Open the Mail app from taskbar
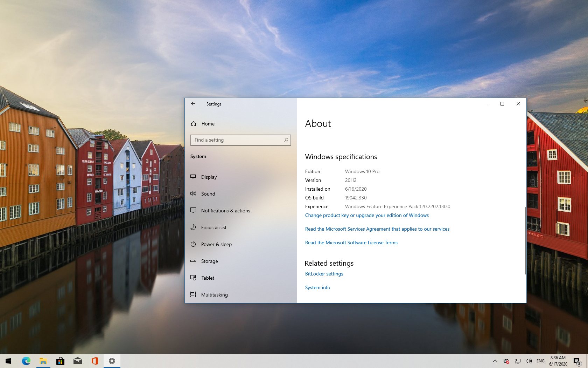Viewport: 588px width, 368px height. click(x=77, y=361)
